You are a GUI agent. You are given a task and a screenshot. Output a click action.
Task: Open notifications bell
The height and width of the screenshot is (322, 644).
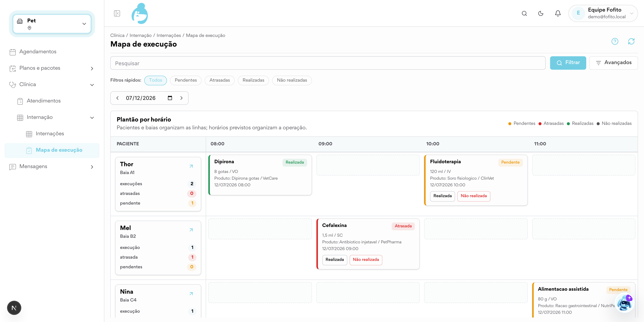coord(558,13)
